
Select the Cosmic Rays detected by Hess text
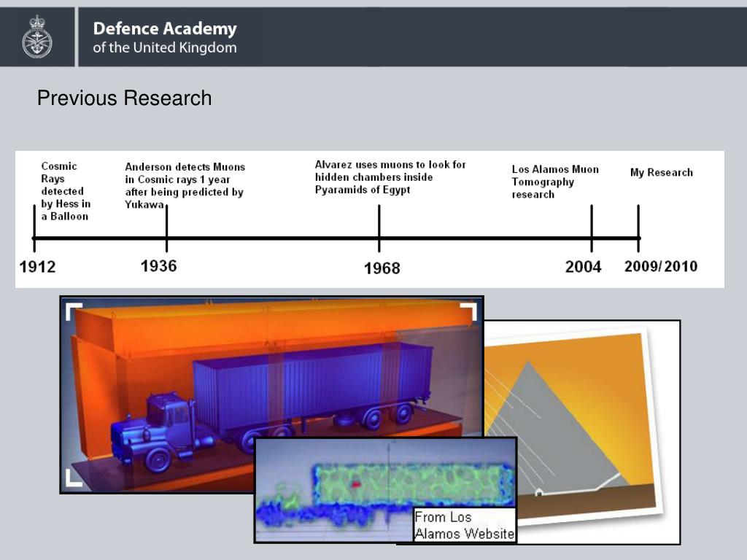click(66, 191)
